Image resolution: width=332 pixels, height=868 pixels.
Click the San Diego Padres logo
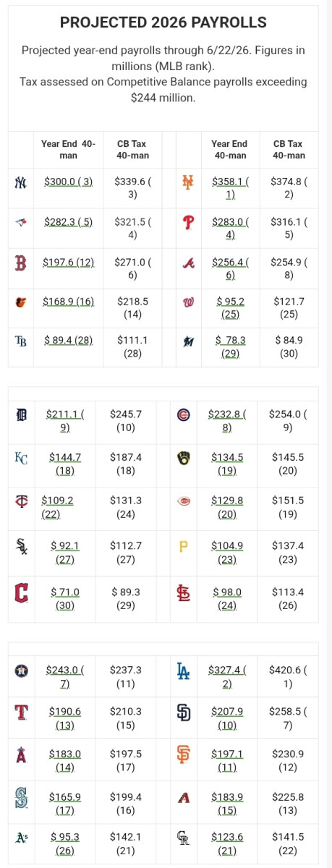click(x=184, y=712)
